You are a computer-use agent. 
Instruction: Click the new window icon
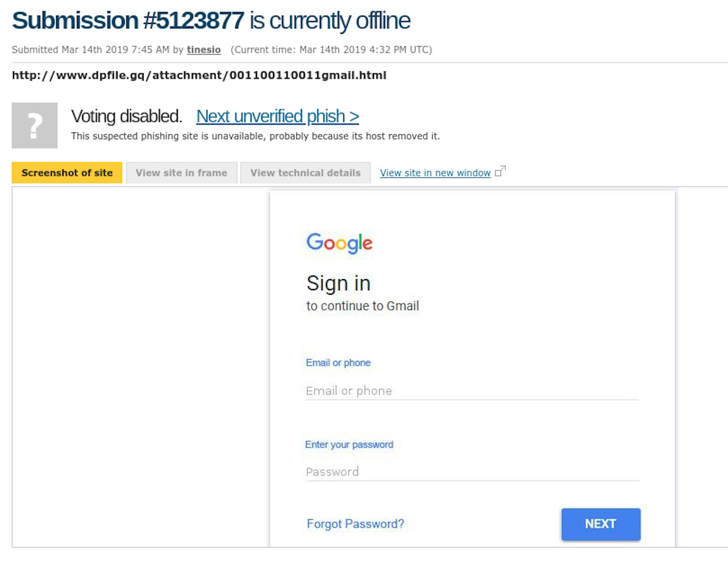500,171
